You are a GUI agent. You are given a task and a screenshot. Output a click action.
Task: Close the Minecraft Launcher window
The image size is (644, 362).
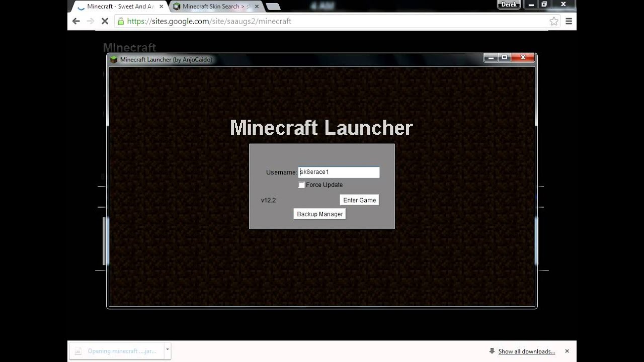coord(523,58)
